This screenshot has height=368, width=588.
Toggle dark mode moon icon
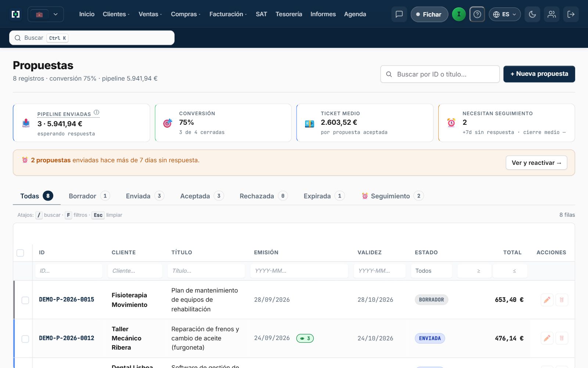point(532,14)
